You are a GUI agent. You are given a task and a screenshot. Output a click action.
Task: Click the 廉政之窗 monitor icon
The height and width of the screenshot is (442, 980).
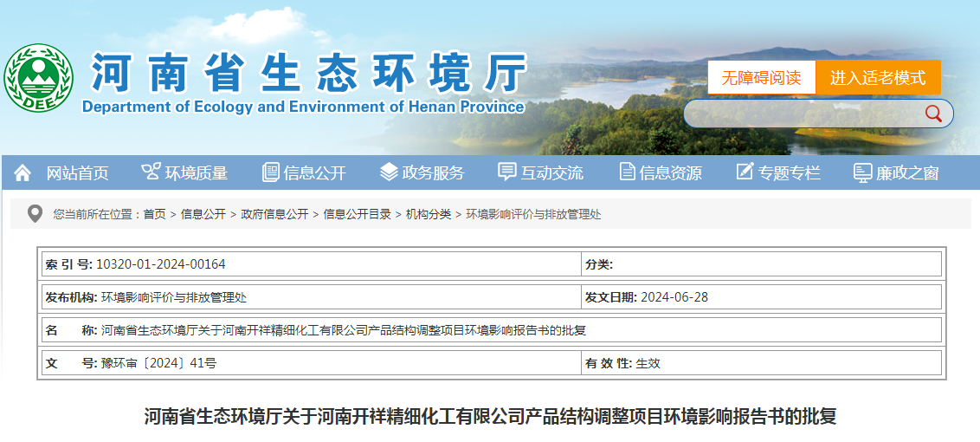tap(862, 172)
